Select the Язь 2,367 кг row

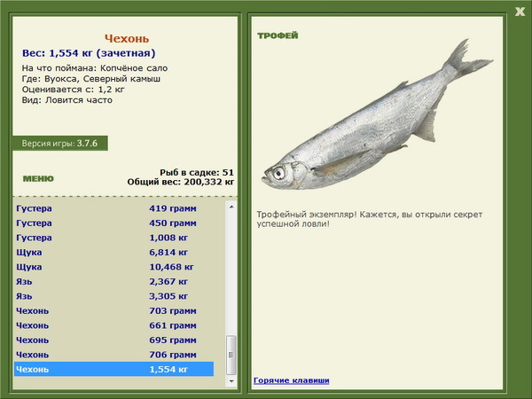tap(114, 281)
